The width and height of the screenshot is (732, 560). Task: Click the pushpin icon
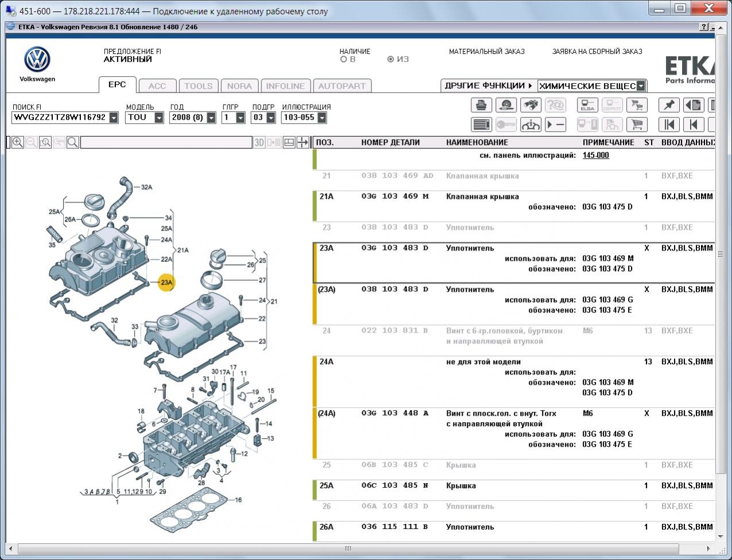tap(669, 105)
